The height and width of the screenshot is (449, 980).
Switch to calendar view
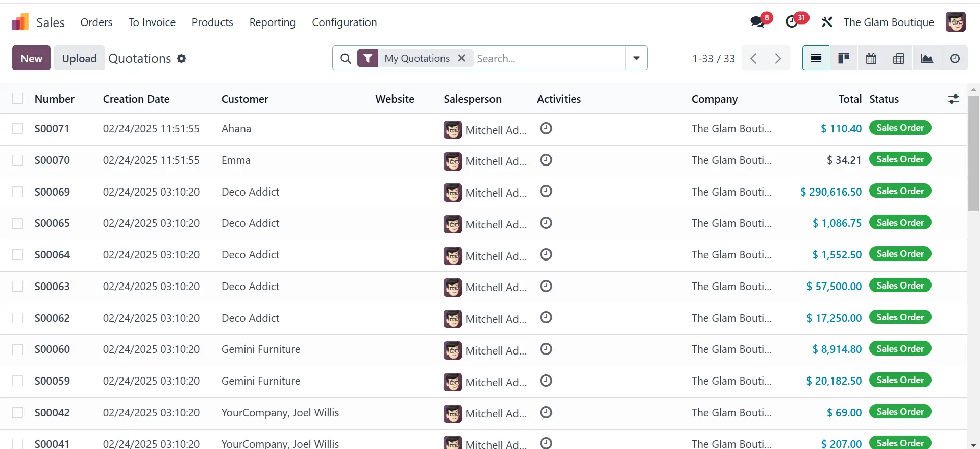[871, 58]
